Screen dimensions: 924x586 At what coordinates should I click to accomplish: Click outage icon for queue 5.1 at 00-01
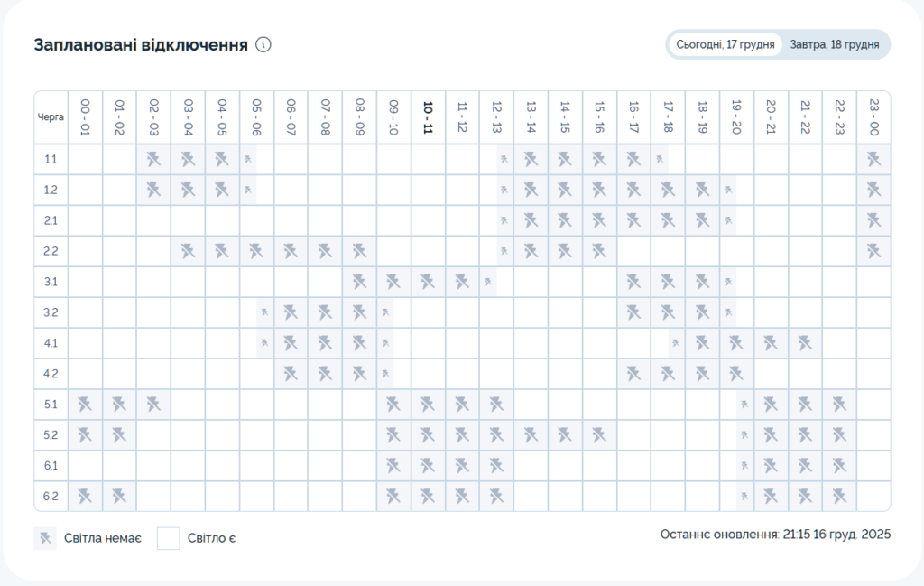(85, 405)
